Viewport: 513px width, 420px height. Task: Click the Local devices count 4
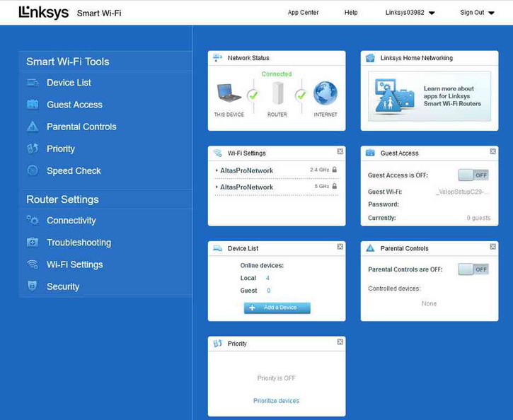(267, 278)
